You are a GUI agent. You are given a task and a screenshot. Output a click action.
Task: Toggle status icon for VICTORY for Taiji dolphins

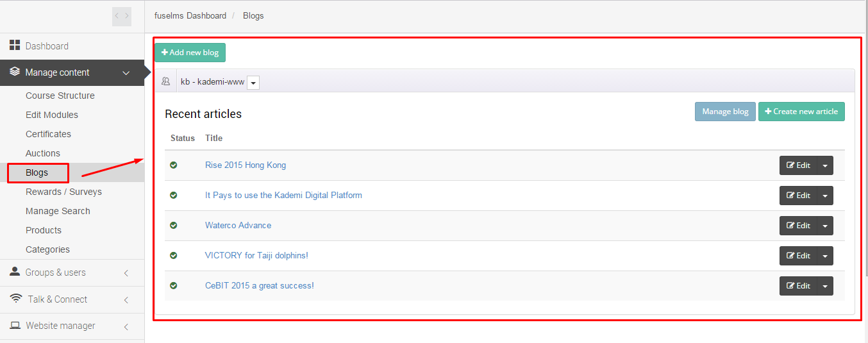click(173, 256)
